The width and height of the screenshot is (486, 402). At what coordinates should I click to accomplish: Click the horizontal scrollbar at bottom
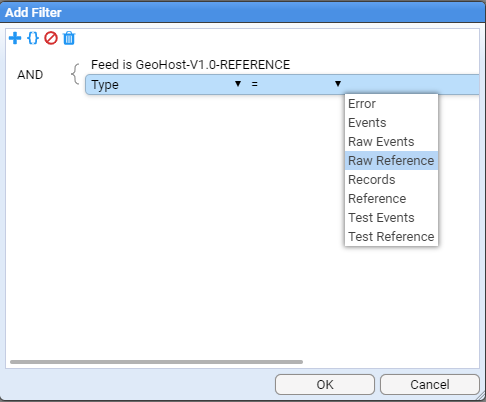(x=156, y=362)
